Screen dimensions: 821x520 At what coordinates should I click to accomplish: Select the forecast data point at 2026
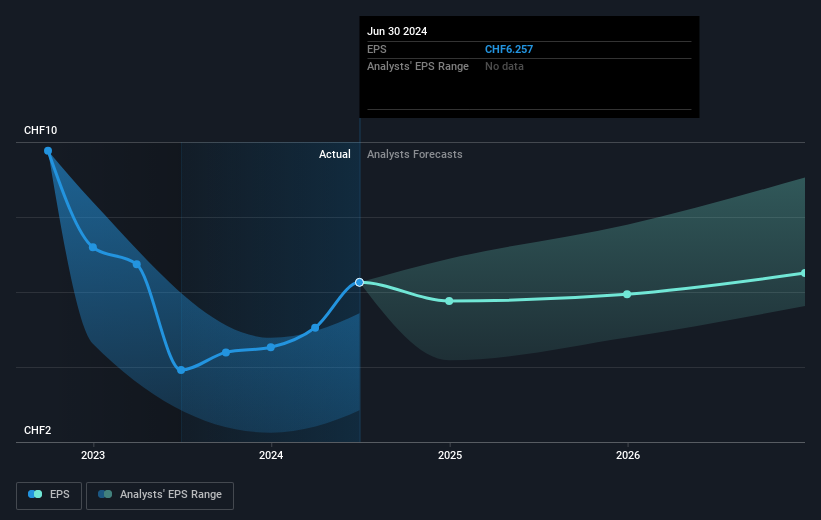click(x=627, y=294)
